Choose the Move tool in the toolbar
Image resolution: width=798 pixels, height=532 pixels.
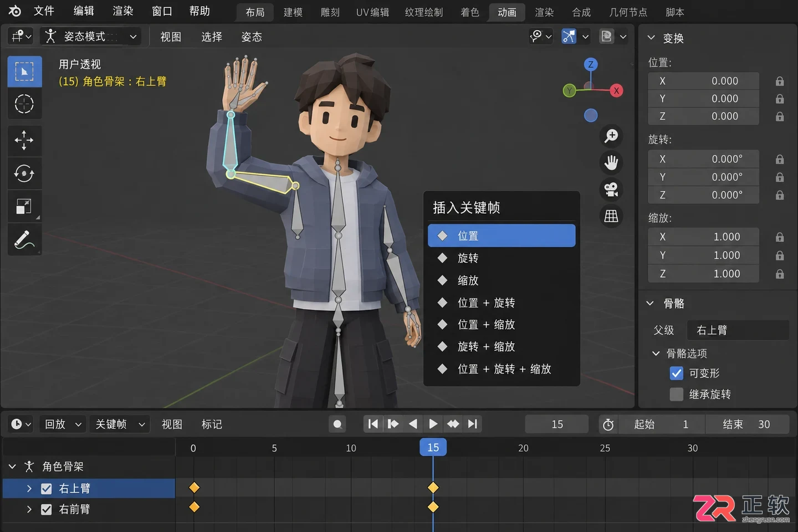tap(24, 140)
